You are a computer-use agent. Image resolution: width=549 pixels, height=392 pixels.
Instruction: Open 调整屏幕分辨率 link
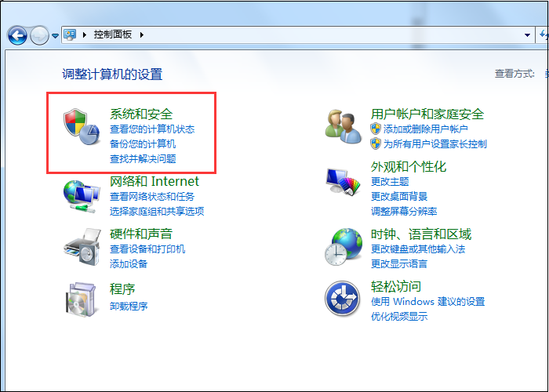(x=404, y=212)
